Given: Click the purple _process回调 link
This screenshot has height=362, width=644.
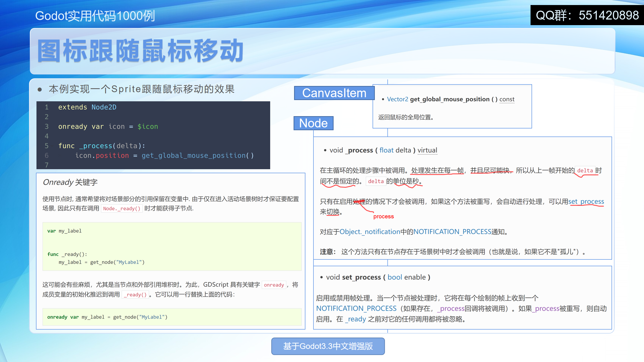Looking at the screenshot, I should point(451,308).
